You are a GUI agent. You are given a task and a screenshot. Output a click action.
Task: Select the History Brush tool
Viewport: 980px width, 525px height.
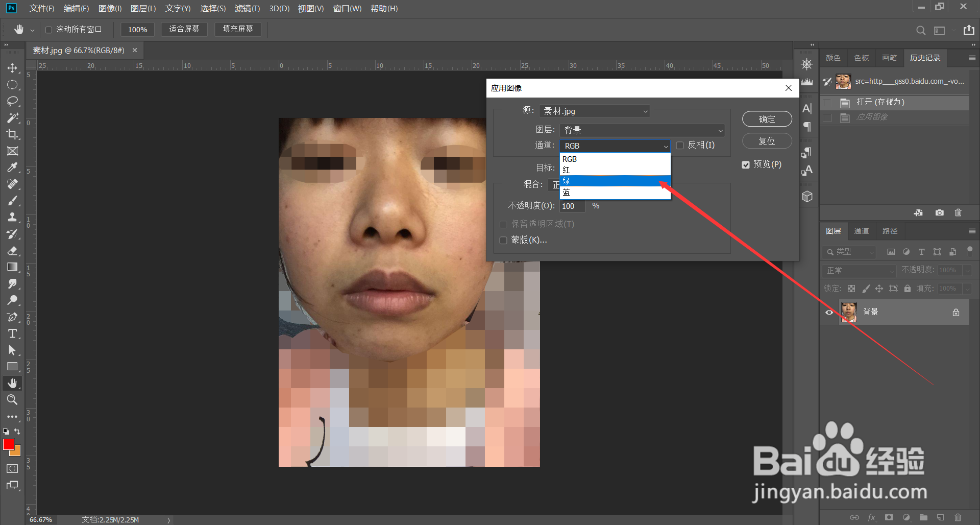[12, 234]
